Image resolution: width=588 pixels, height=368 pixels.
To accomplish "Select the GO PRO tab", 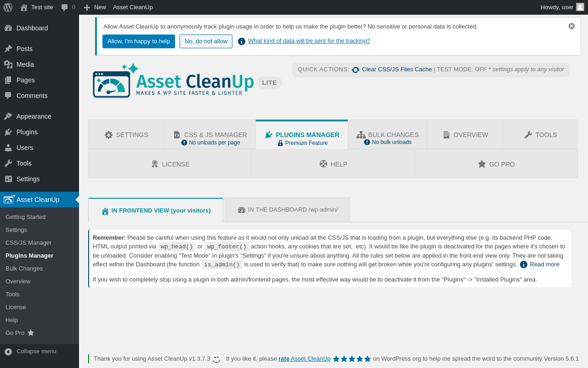I will 496,164.
